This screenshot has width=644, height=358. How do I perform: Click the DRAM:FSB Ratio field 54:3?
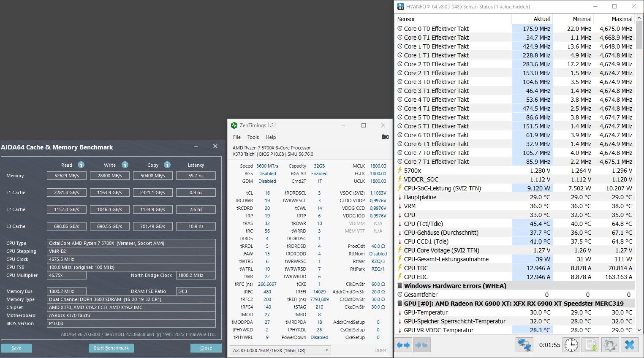[196, 291]
